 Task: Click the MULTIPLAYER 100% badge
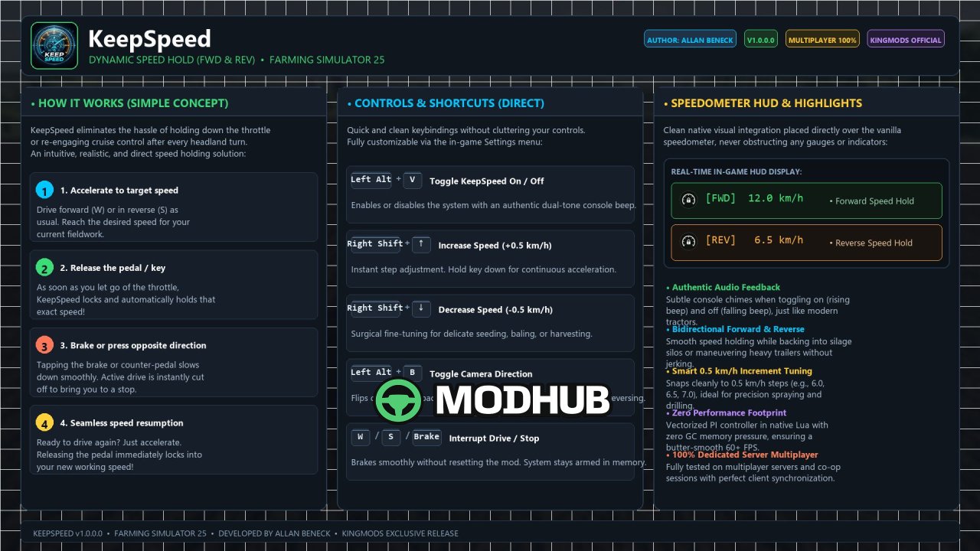[822, 39]
